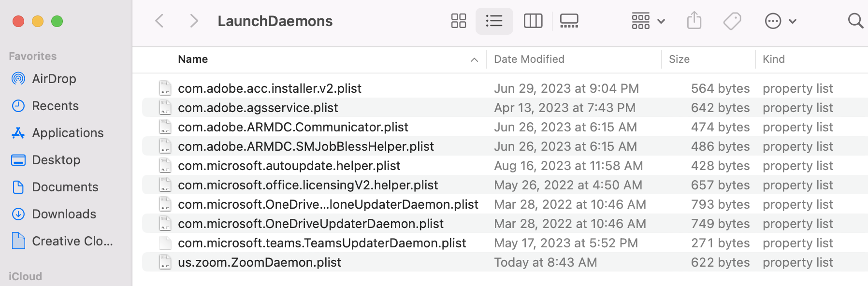The height and width of the screenshot is (286, 868).
Task: Go forward to next folder
Action: 194,21
